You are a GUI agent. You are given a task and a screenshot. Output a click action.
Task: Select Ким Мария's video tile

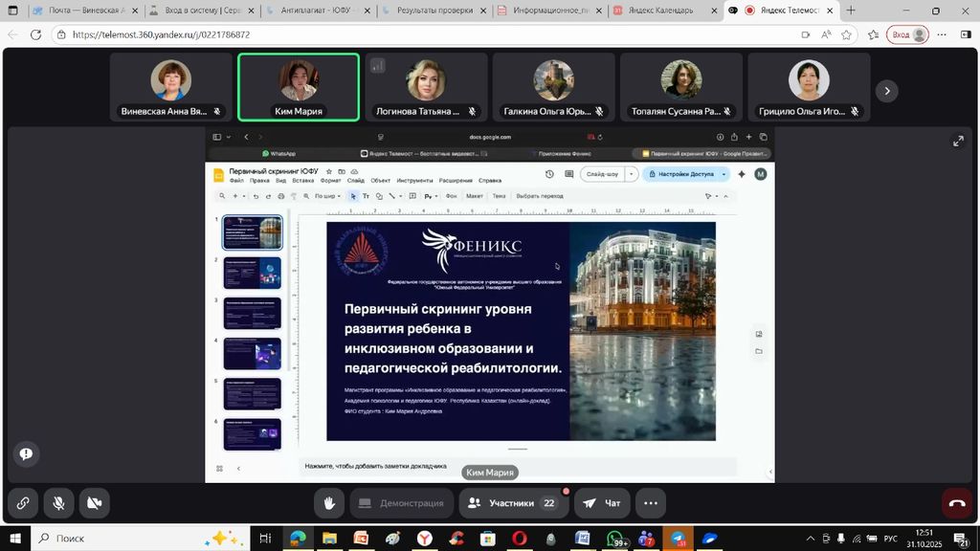(299, 86)
